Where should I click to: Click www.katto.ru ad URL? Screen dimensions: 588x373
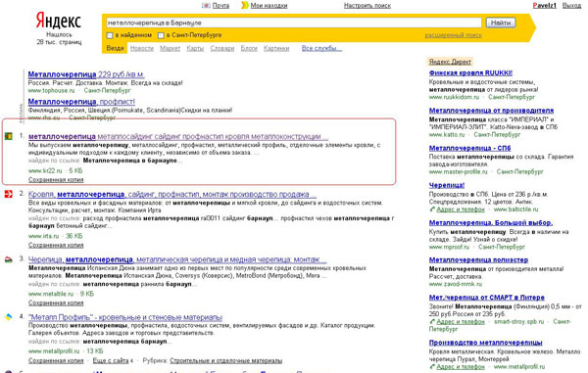pos(447,134)
